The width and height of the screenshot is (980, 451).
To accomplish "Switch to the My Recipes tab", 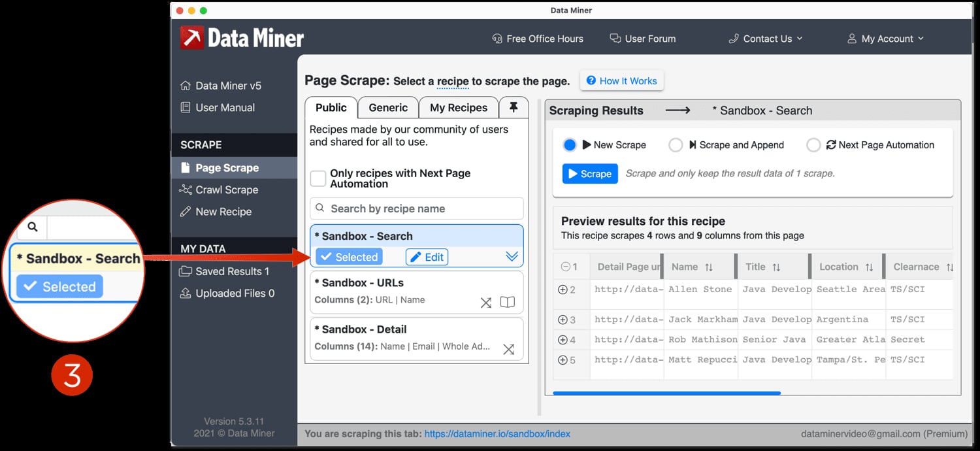I will (x=459, y=108).
